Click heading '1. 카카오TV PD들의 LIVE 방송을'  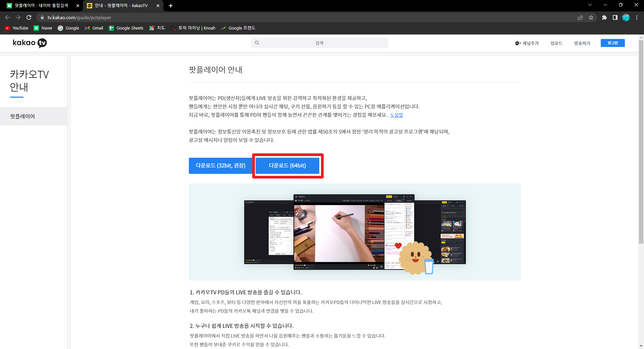246,292
